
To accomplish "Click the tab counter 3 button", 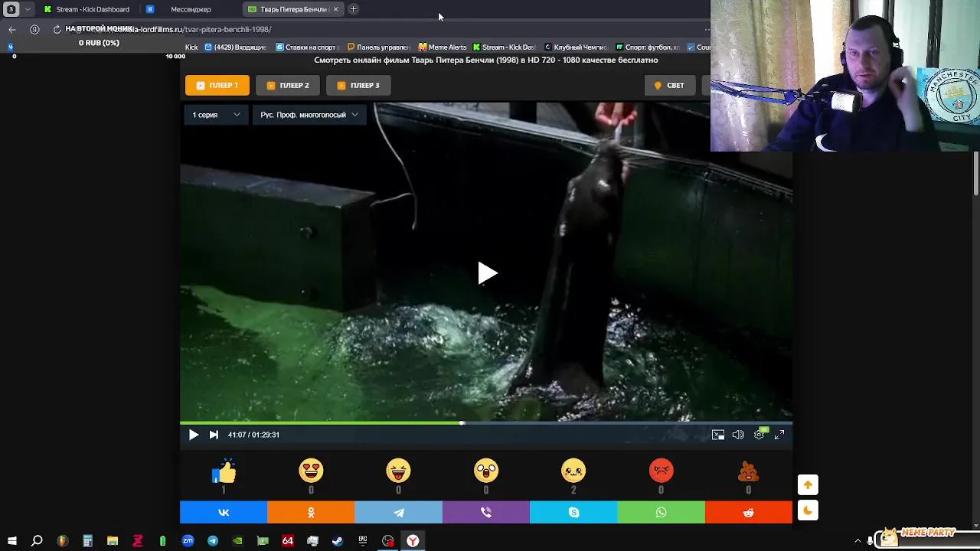I will point(11,9).
